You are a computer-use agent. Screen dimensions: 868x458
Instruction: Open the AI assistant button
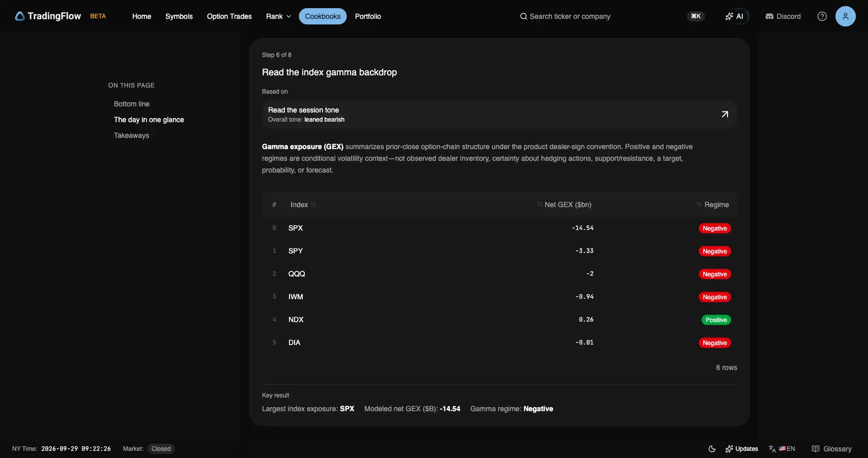[x=734, y=16]
